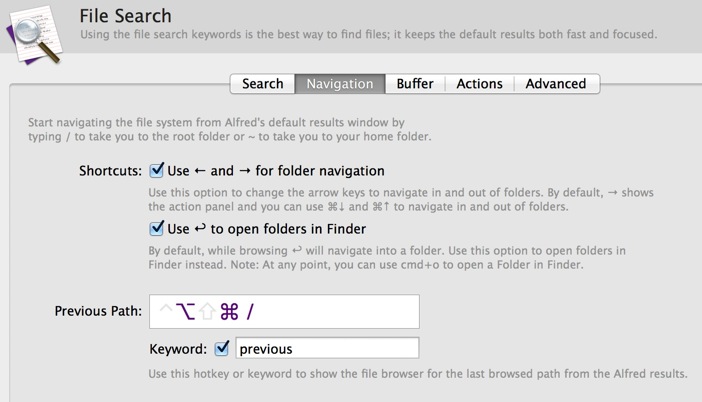Click the Control modifier symbol in hotkey field
The width and height of the screenshot is (702, 402).
[x=166, y=308]
